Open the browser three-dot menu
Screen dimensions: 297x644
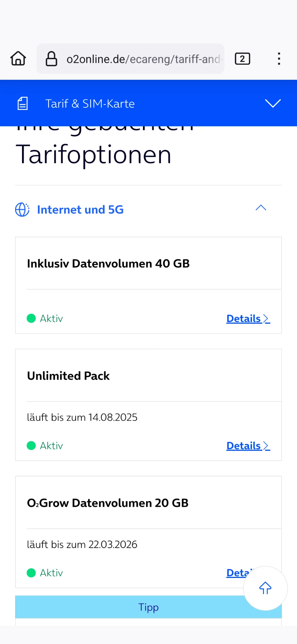279,58
